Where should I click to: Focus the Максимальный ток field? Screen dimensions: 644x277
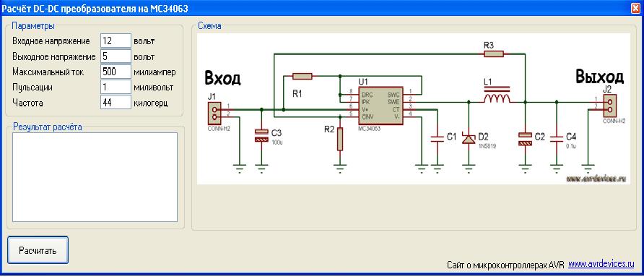[x=116, y=72]
